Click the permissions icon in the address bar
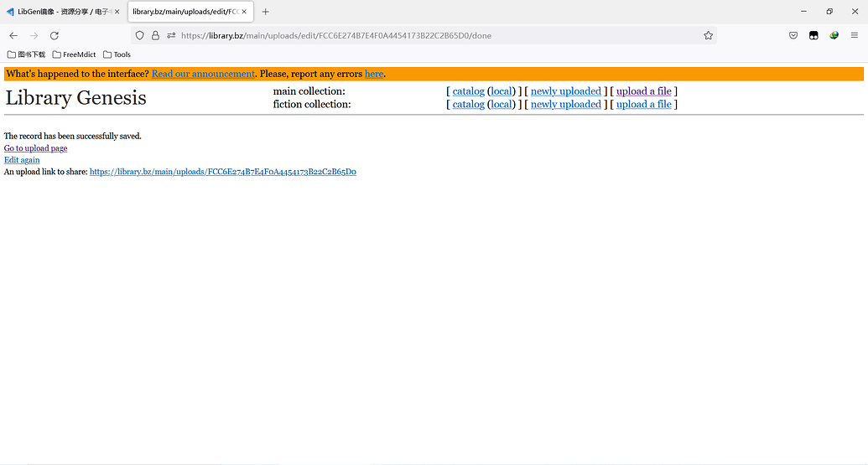Screen dimensions: 868x465 (171, 35)
